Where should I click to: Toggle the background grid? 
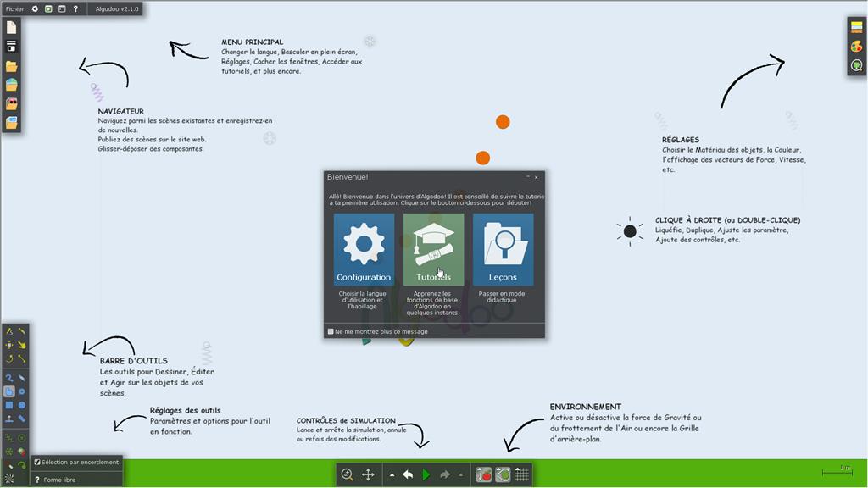[521, 474]
